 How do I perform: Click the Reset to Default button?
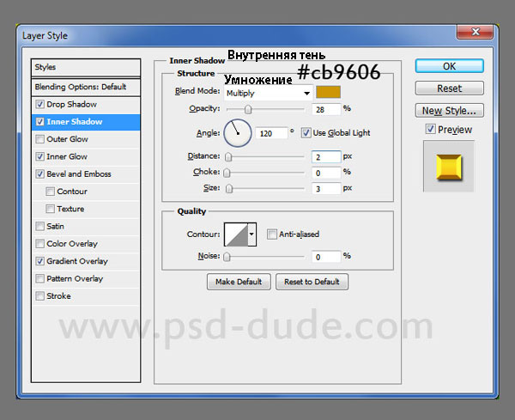click(312, 282)
